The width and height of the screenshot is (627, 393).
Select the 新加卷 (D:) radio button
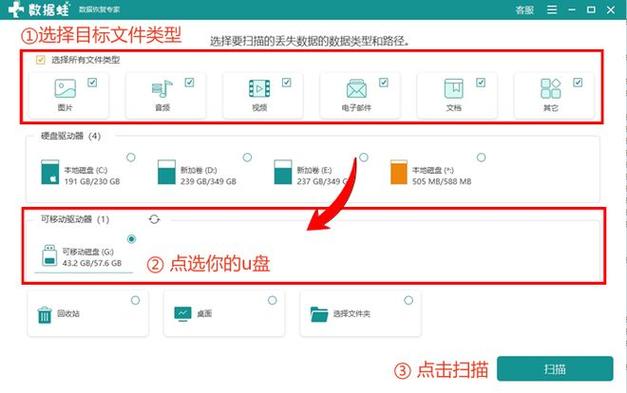pos(248,158)
